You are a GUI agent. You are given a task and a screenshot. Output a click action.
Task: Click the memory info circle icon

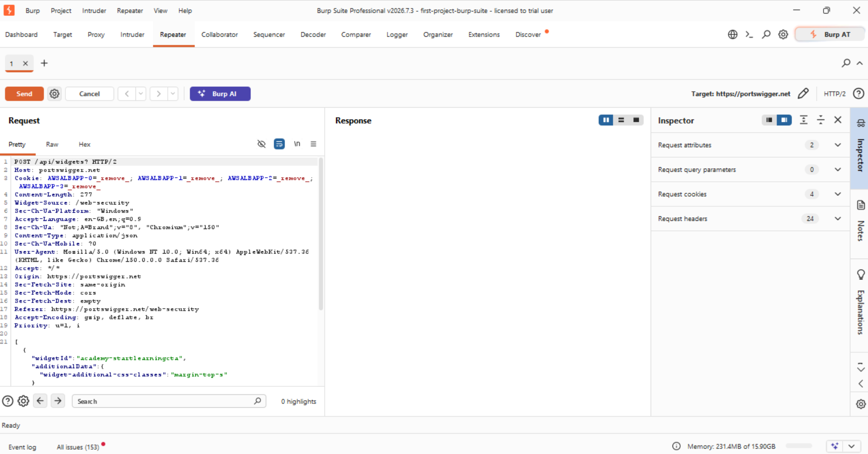[677, 446]
